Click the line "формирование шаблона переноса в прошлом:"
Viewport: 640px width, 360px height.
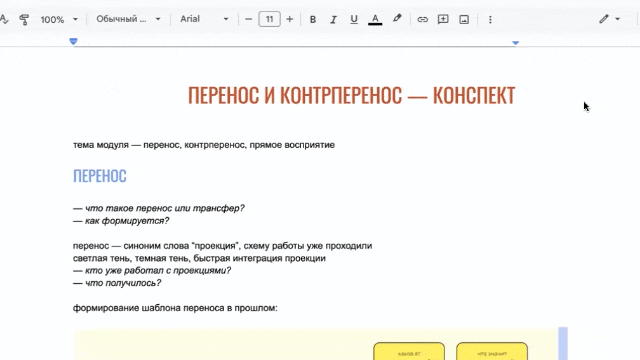(x=175, y=308)
